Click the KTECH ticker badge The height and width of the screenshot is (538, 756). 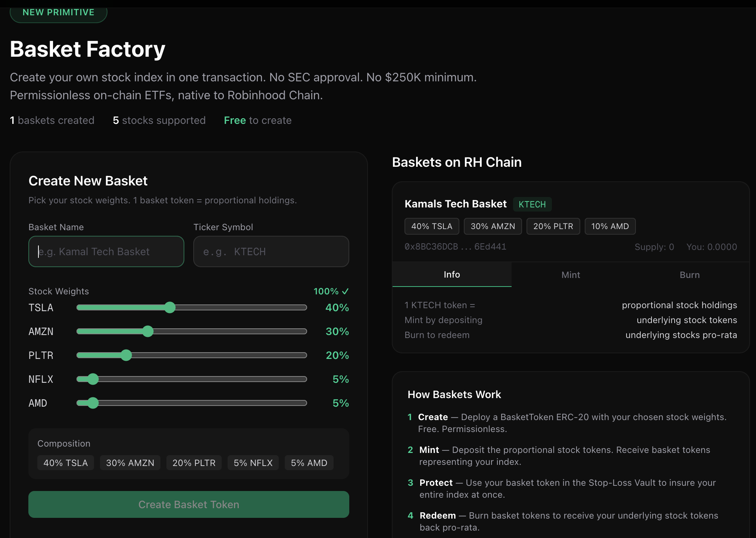click(x=532, y=204)
